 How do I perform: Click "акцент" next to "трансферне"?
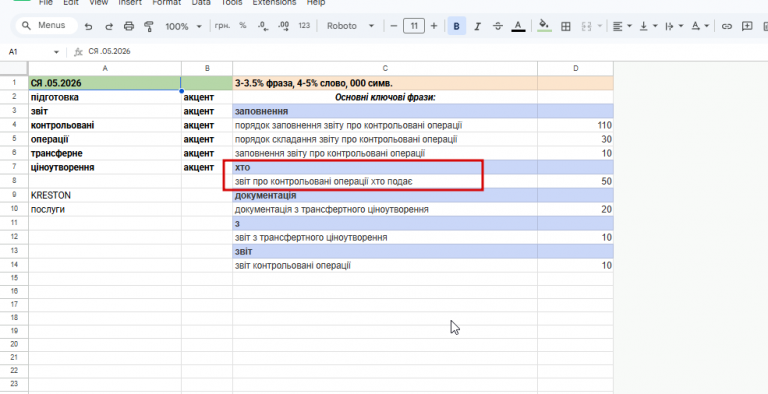point(207,153)
